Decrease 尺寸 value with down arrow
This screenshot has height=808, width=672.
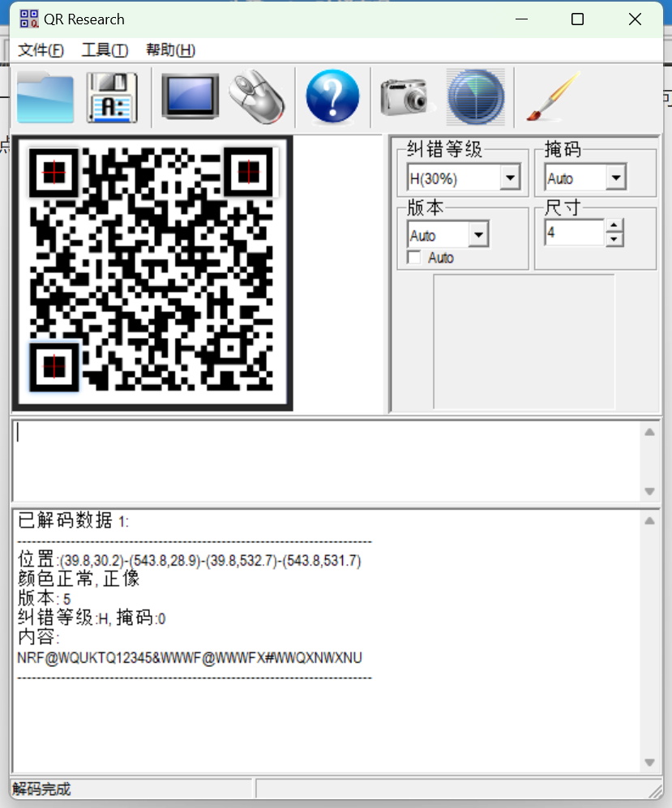click(x=614, y=240)
